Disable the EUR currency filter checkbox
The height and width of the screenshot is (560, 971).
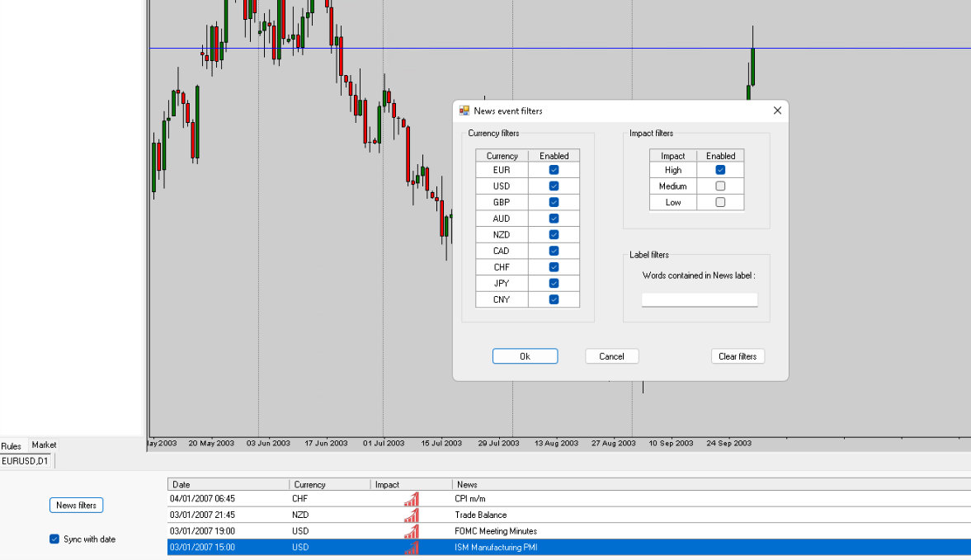pyautogui.click(x=554, y=170)
